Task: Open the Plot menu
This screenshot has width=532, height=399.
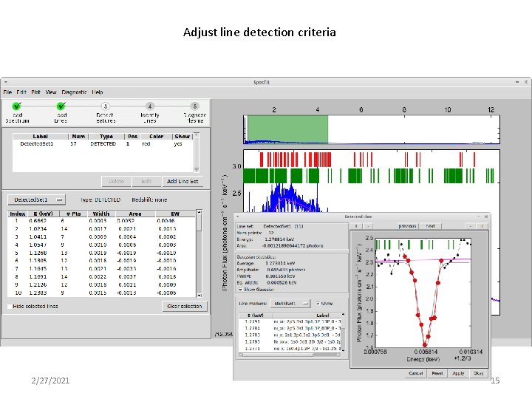Action: click(x=35, y=92)
